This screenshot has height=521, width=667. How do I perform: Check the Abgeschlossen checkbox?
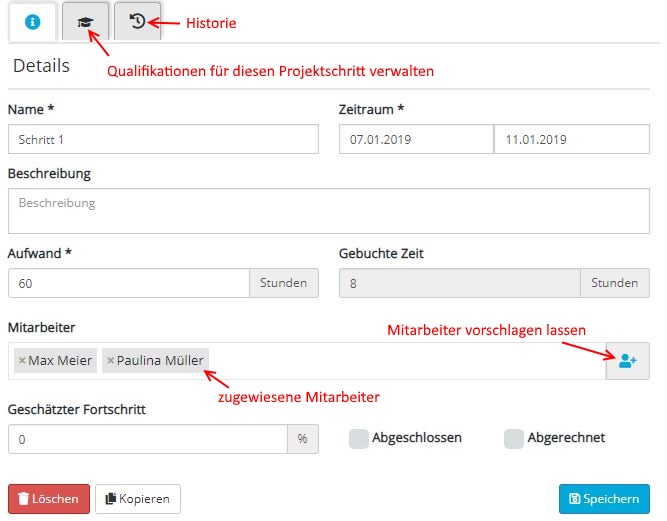tap(359, 438)
